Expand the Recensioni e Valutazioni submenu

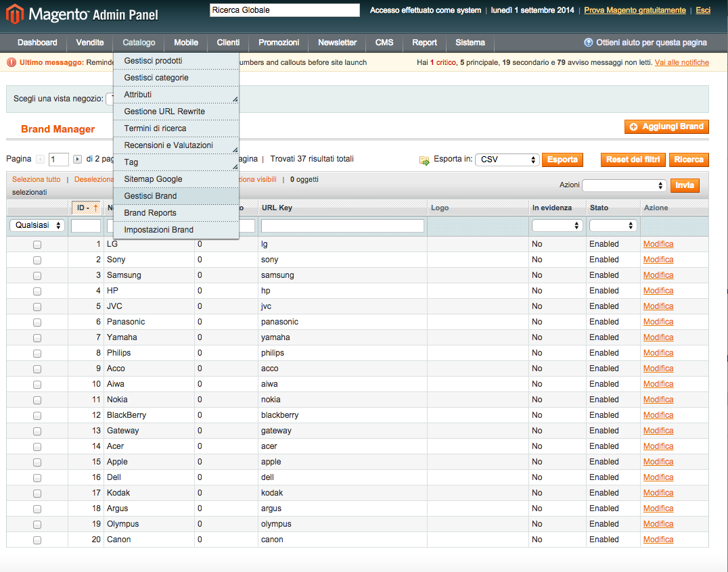(x=176, y=145)
